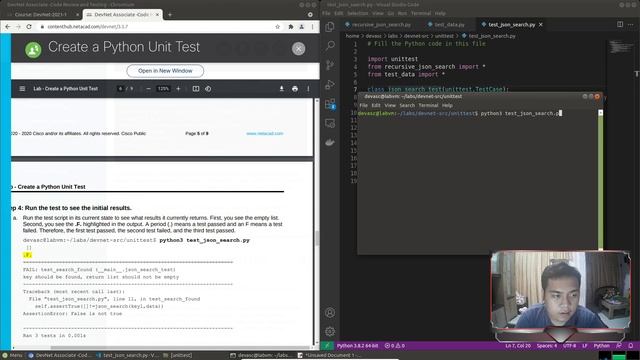Open VS Code Manage gear icon
The width and height of the screenshot is (640, 360).
(330, 331)
